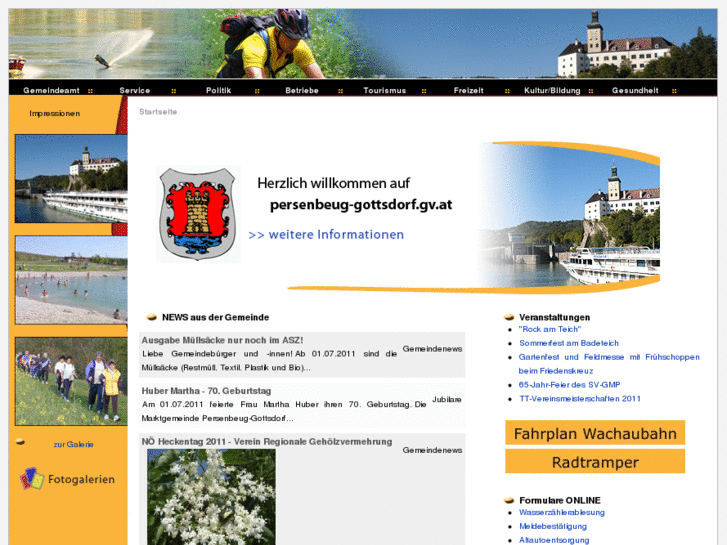This screenshot has width=727, height=545.
Task: Select Gemeindenews category beside Heckentag article
Action: pos(432,450)
